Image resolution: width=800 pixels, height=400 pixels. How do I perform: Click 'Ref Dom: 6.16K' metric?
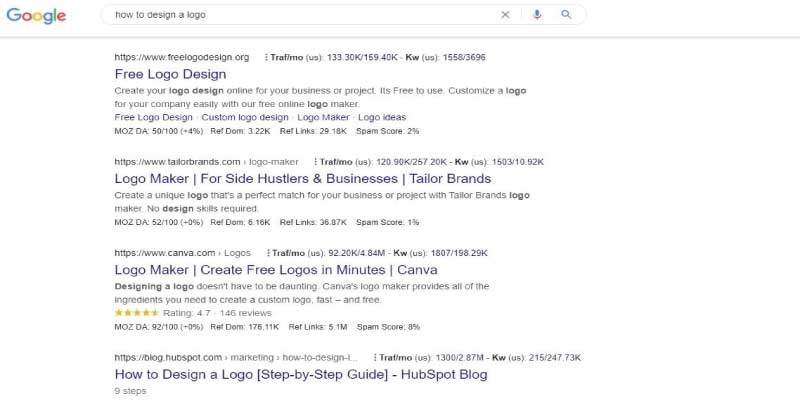click(x=240, y=222)
